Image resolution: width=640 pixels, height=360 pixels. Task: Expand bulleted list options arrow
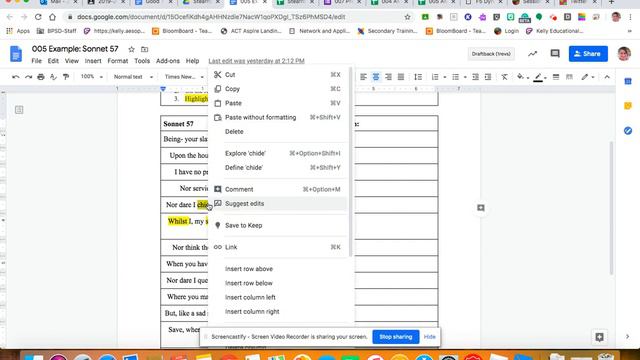(x=465, y=77)
